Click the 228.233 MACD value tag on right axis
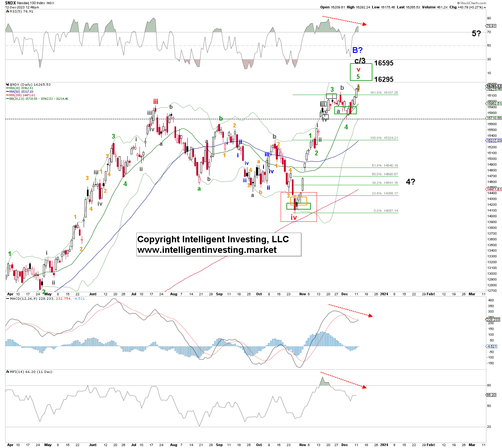 point(493,320)
